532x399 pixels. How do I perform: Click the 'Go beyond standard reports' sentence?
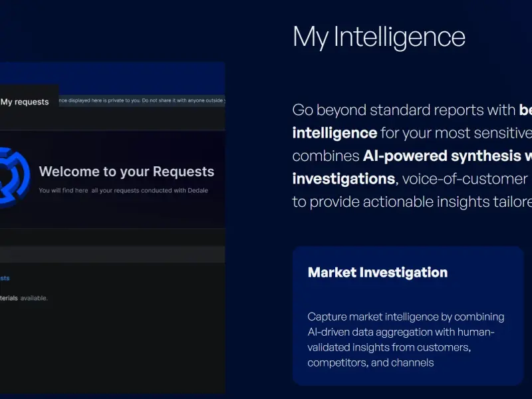coord(404,110)
